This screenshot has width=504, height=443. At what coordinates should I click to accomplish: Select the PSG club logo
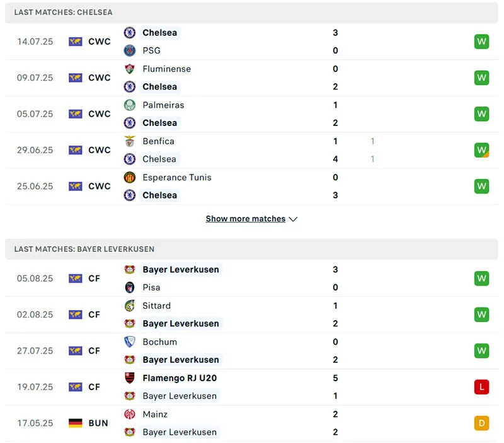pos(130,50)
